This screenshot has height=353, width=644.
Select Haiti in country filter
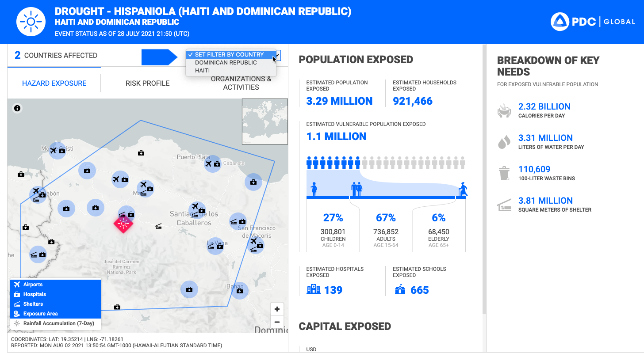(x=231, y=70)
